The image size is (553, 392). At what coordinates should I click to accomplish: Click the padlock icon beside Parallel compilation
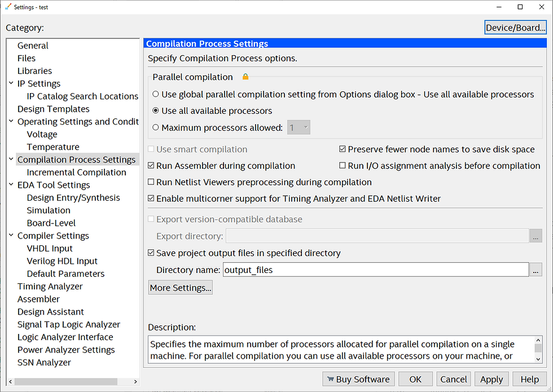(x=245, y=77)
